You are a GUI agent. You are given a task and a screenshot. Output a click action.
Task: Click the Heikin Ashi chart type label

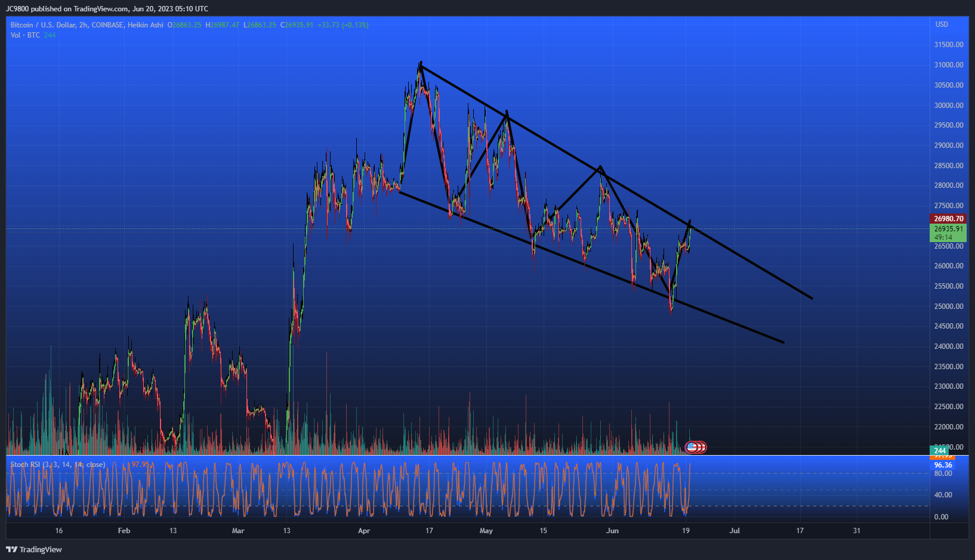pos(146,25)
